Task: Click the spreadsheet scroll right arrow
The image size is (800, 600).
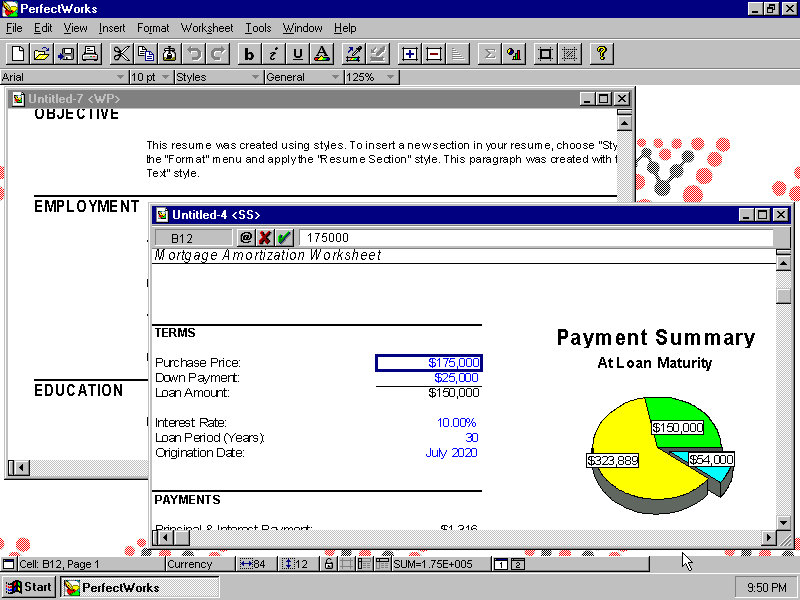Action: (769, 537)
